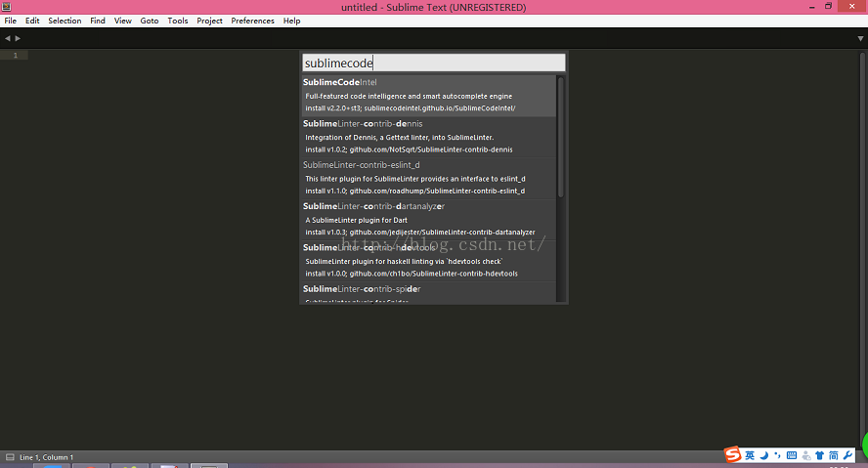Click the Sogou S logo icon
868x468 pixels.
(733, 454)
